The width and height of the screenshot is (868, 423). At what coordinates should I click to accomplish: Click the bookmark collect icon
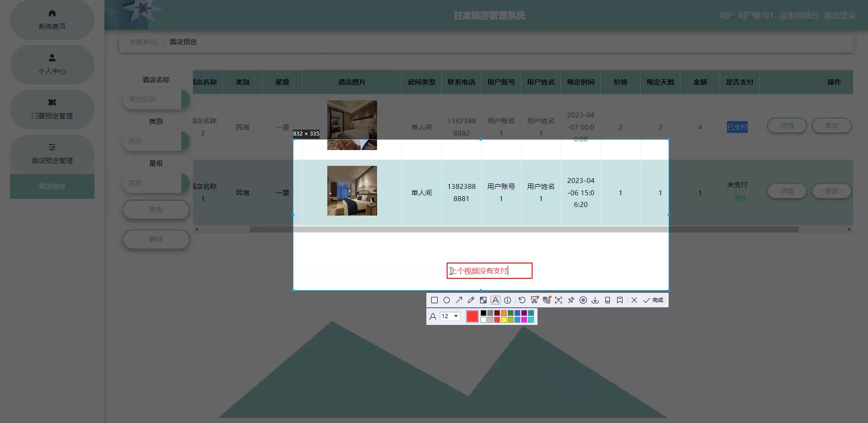(620, 300)
